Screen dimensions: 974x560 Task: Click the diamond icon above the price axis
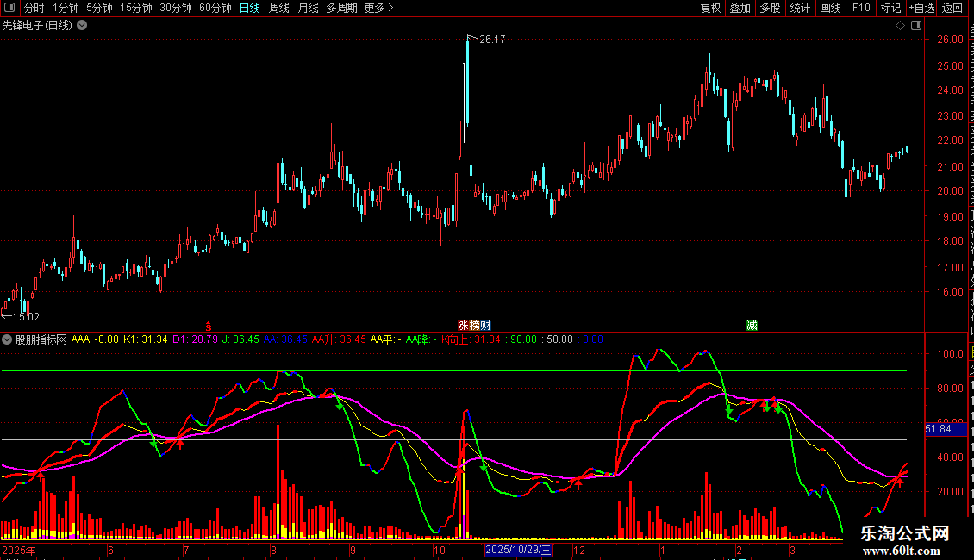click(x=900, y=26)
